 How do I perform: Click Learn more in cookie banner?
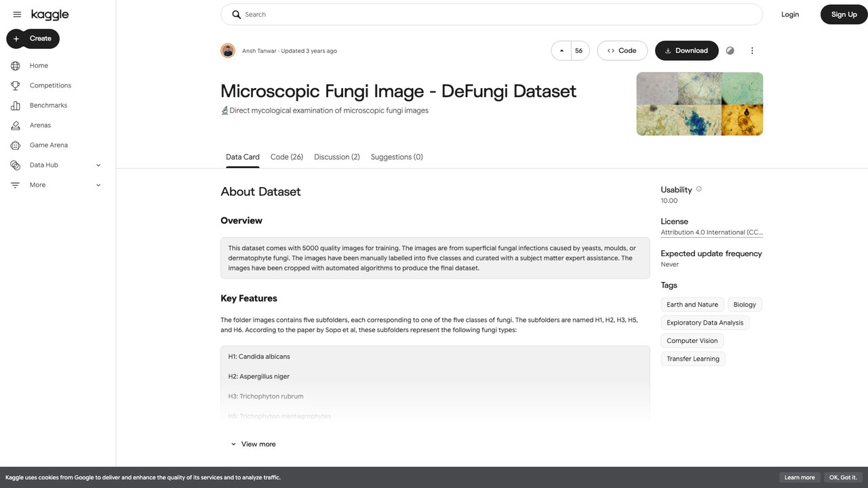pos(800,478)
